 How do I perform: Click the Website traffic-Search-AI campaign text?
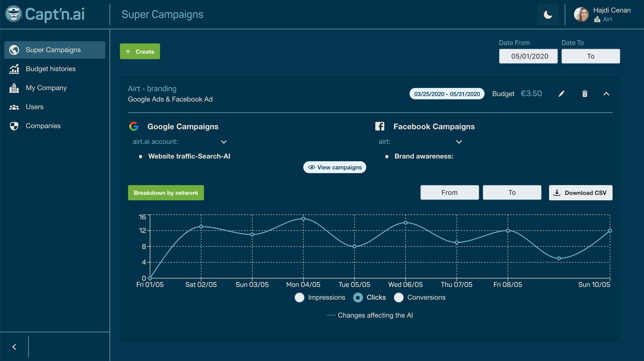tap(189, 156)
